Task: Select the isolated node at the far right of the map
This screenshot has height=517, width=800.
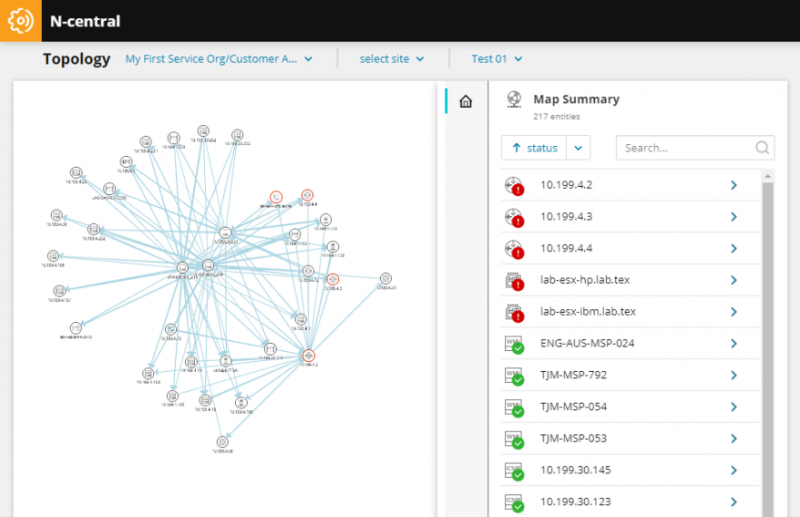Action: pos(386,279)
